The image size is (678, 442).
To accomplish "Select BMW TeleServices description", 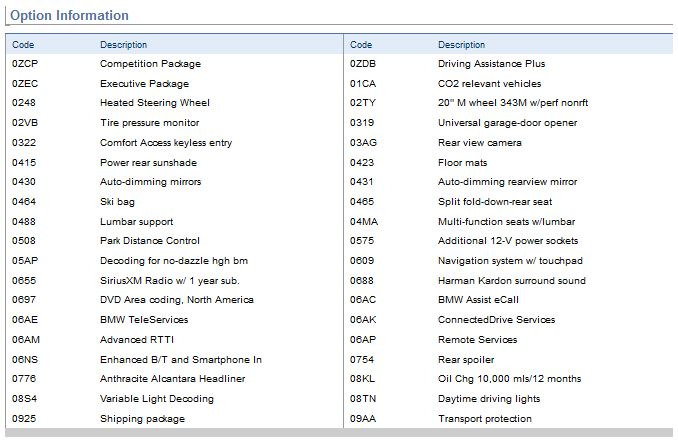I will point(144,320).
